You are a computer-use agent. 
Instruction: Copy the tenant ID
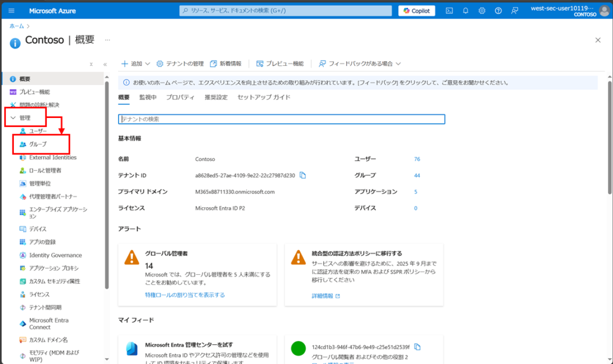pyautogui.click(x=303, y=175)
